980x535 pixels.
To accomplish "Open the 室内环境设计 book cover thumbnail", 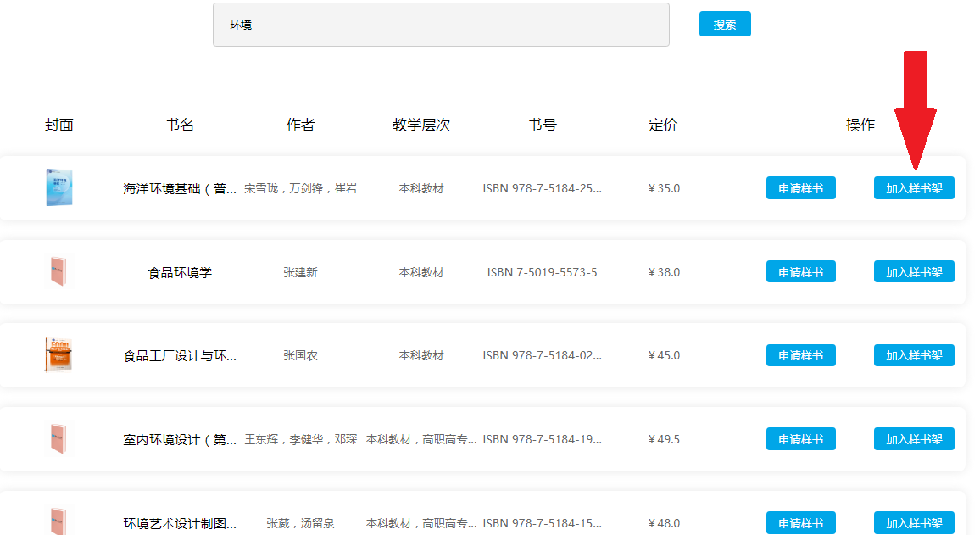I will tap(58, 439).
